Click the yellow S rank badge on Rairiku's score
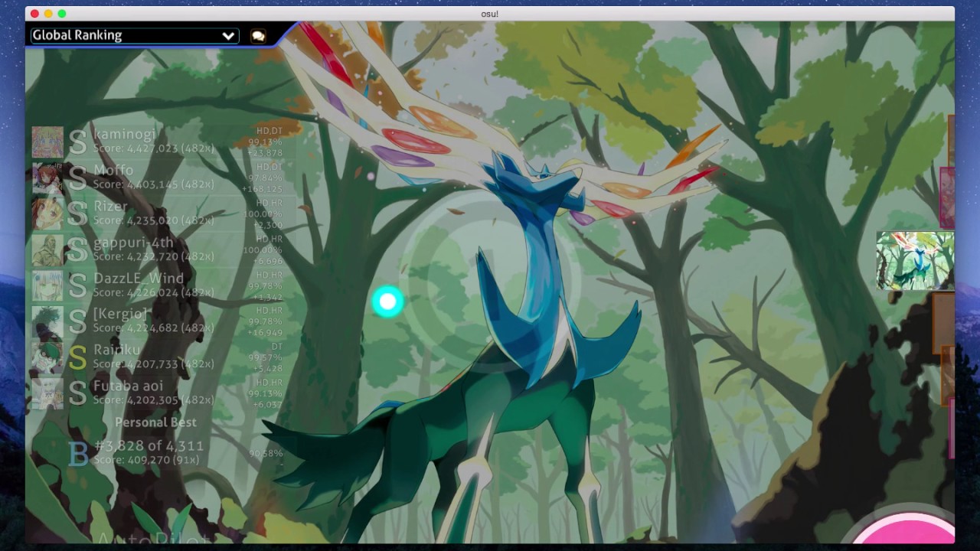The height and width of the screenshot is (551, 980). (x=77, y=357)
